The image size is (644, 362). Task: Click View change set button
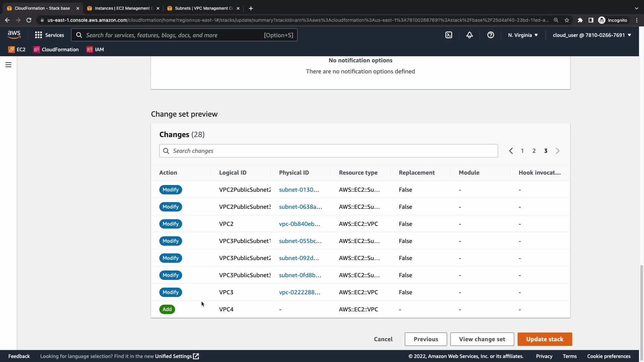[x=482, y=339]
